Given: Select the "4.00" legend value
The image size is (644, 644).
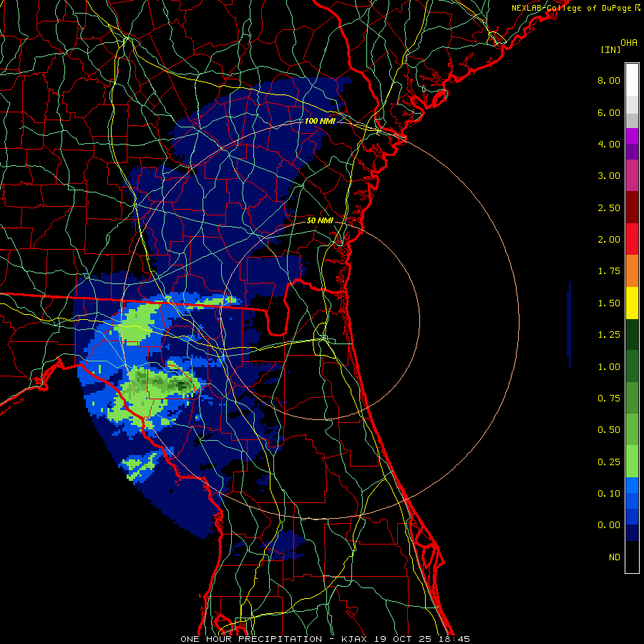Looking at the screenshot, I should (x=609, y=144).
